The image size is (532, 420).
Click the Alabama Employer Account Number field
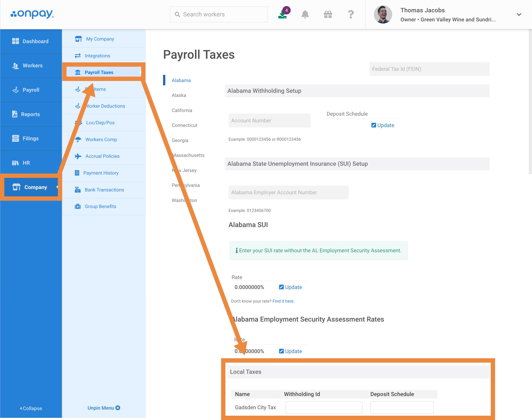coord(288,192)
